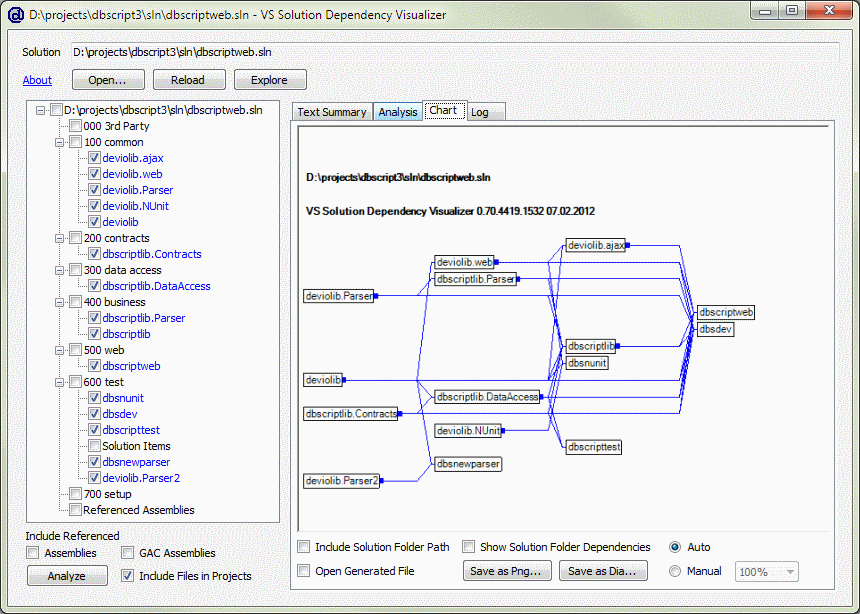Viewport: 860px width, 614px height.
Task: Enable the GAC Assemblies option
Action: pos(128,553)
